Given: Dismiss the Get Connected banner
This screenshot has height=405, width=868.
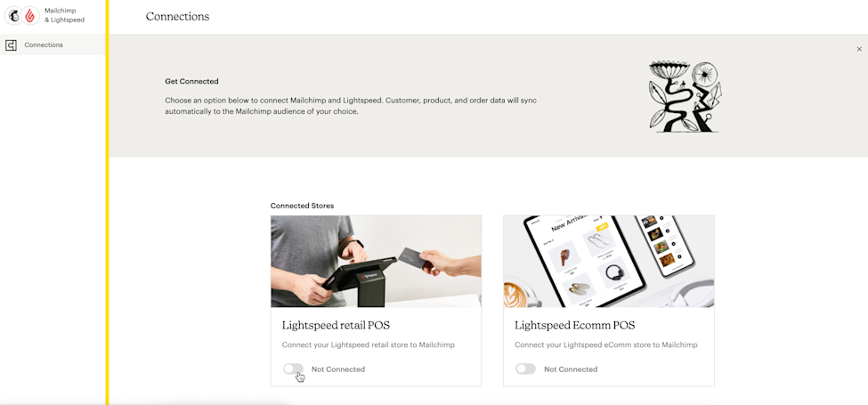Looking at the screenshot, I should point(859,49).
